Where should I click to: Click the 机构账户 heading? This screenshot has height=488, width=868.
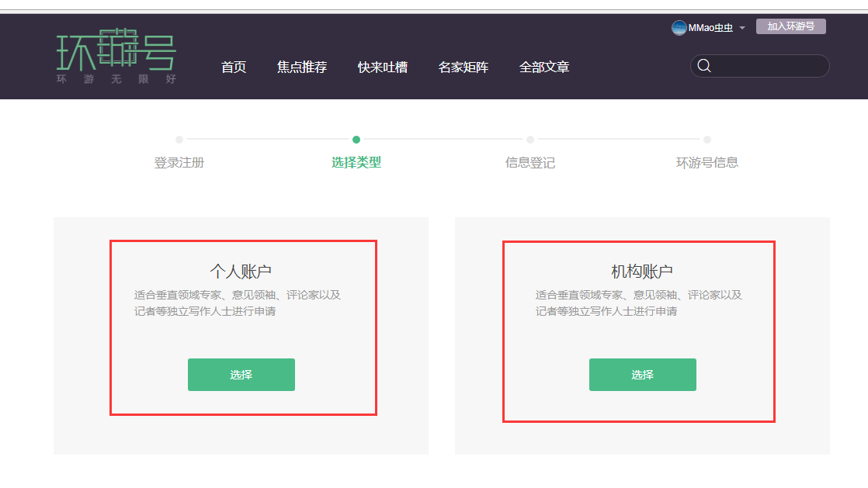coord(642,271)
